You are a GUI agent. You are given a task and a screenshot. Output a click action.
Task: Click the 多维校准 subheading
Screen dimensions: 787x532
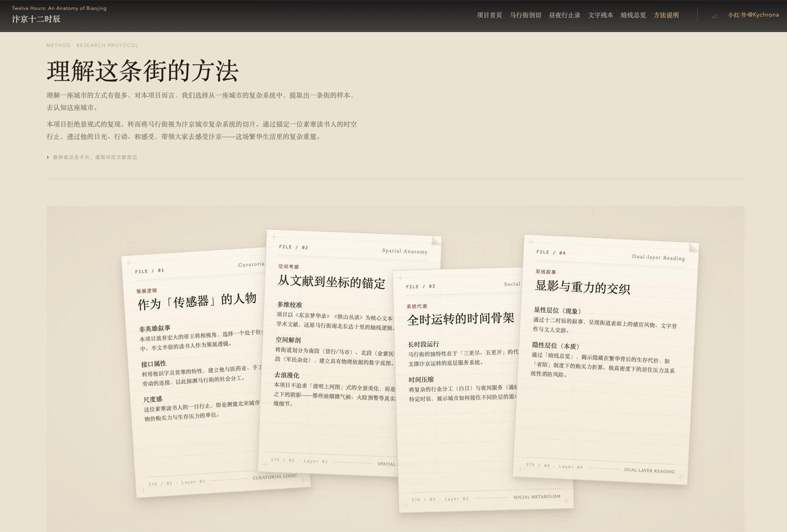290,305
